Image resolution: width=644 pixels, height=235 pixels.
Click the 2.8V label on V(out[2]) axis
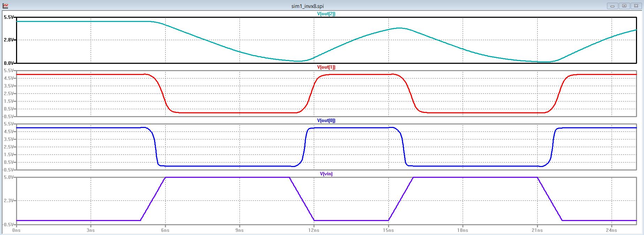click(8, 40)
